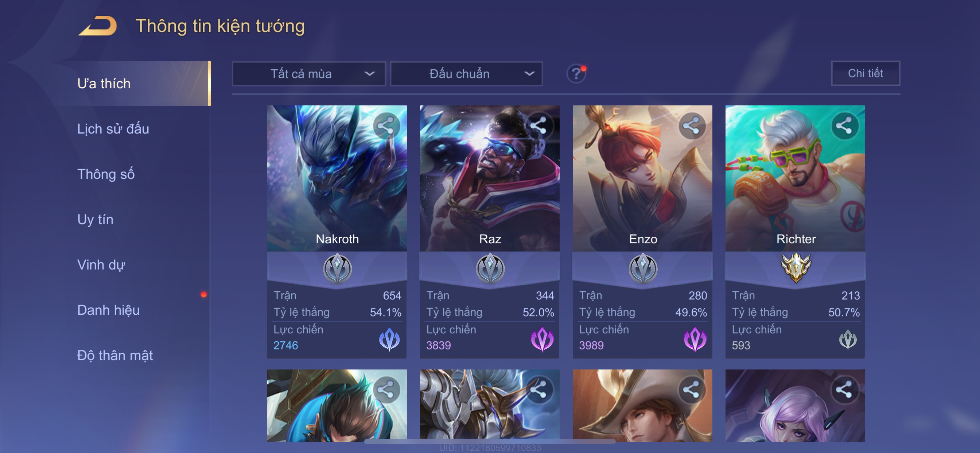Switch to the Thông số tab

point(106,174)
